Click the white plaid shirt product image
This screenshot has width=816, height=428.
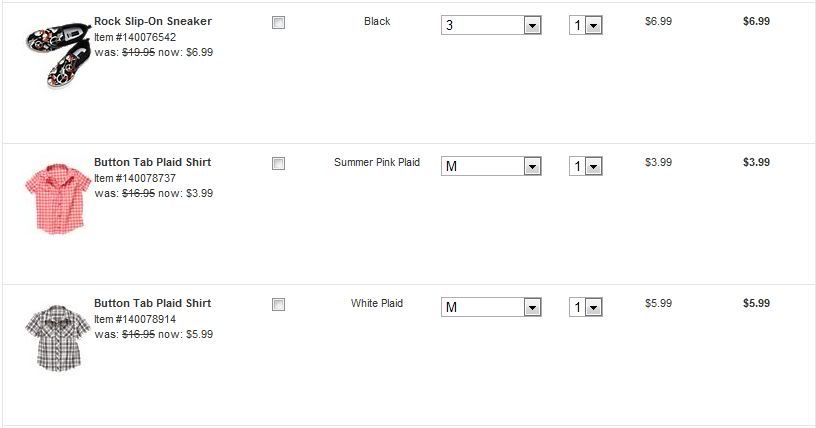[56, 337]
